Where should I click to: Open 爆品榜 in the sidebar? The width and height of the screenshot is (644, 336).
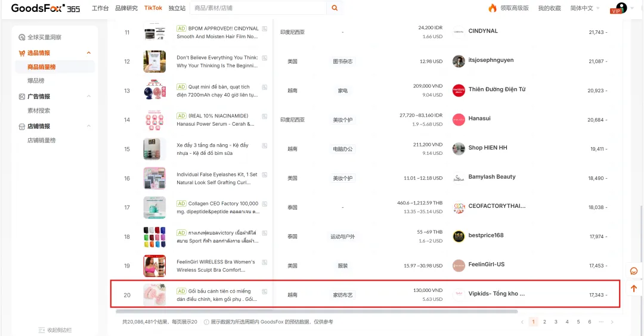click(36, 81)
